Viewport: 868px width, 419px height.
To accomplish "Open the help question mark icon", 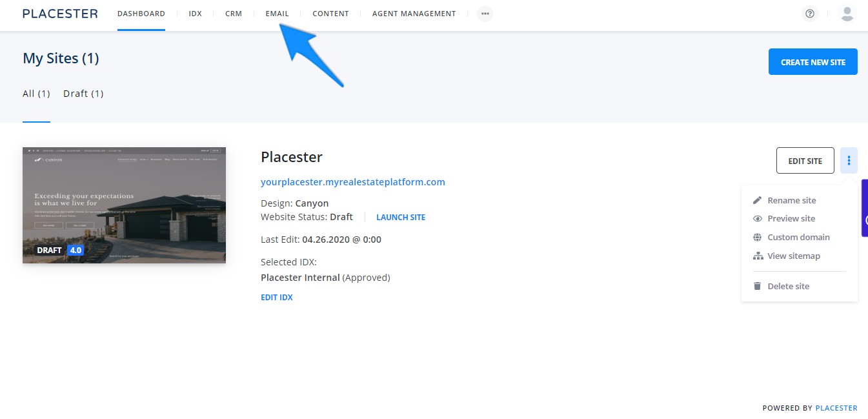I will point(810,14).
